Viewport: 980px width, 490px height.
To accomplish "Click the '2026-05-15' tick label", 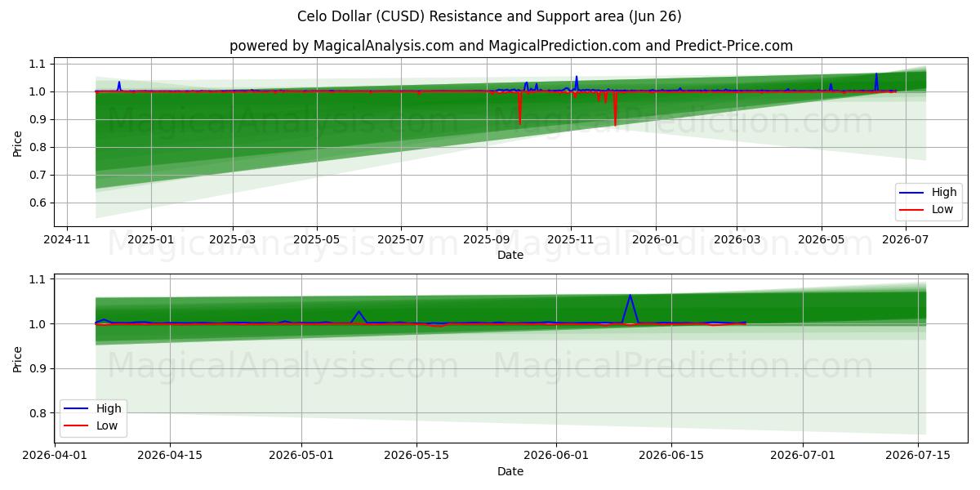I will click(x=416, y=455).
